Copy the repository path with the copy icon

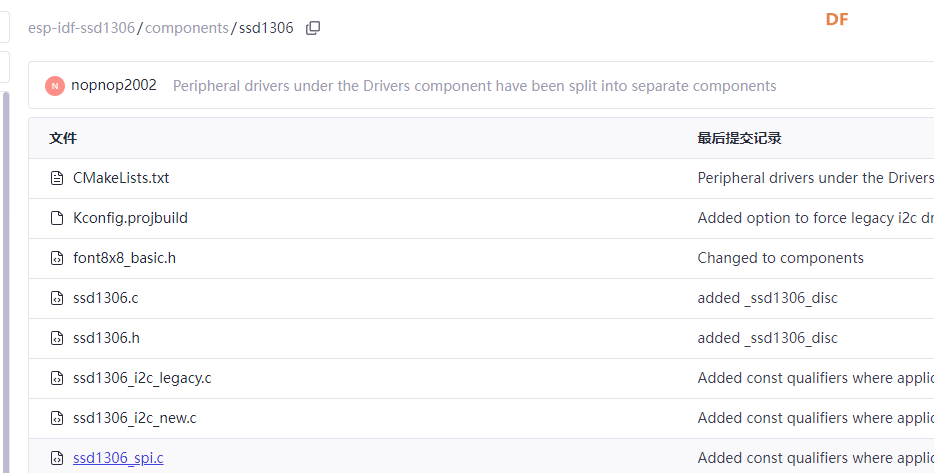(x=313, y=28)
